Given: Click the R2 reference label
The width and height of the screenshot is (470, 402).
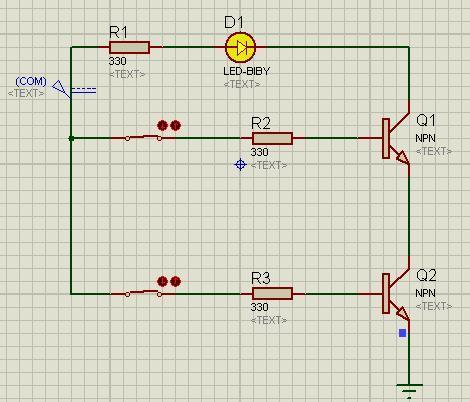Looking at the screenshot, I should click(261, 123).
